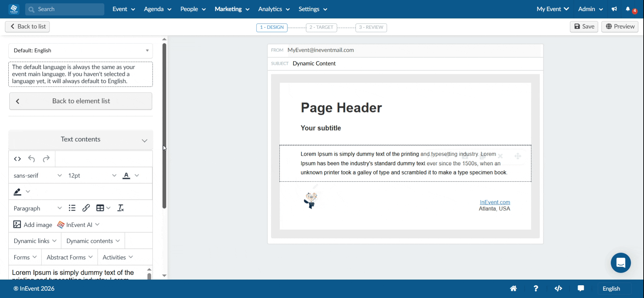Open the table options dropdown arrow
This screenshot has width=644, height=298.
point(108,208)
